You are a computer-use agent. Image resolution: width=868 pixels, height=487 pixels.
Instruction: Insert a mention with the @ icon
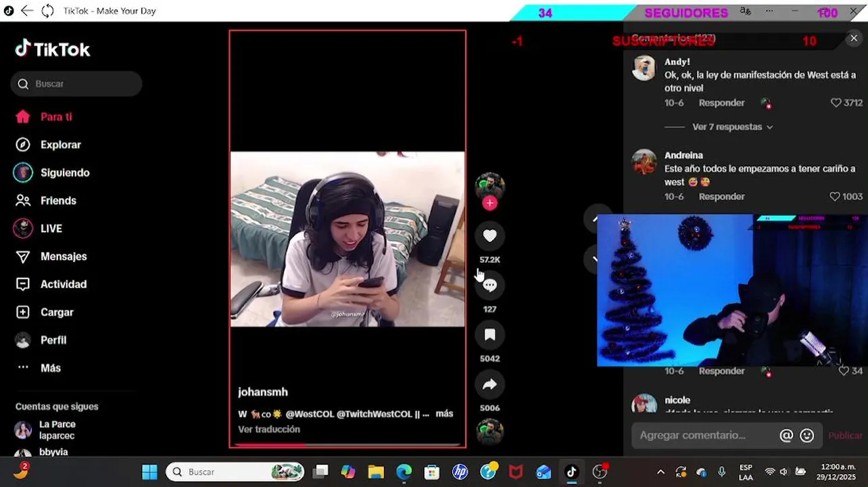(x=786, y=436)
